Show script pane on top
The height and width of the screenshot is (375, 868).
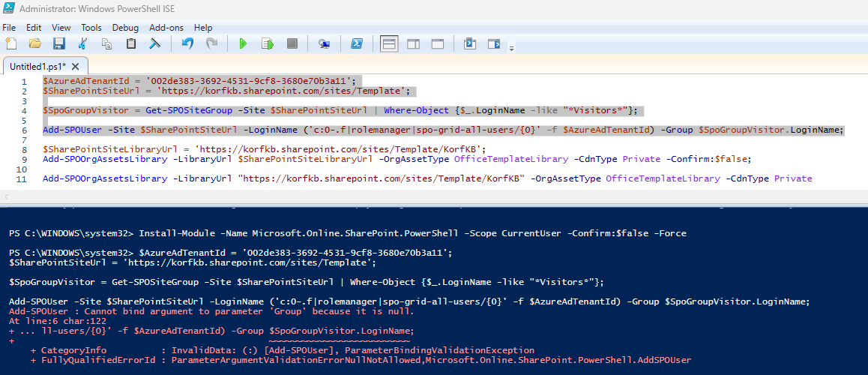389,43
